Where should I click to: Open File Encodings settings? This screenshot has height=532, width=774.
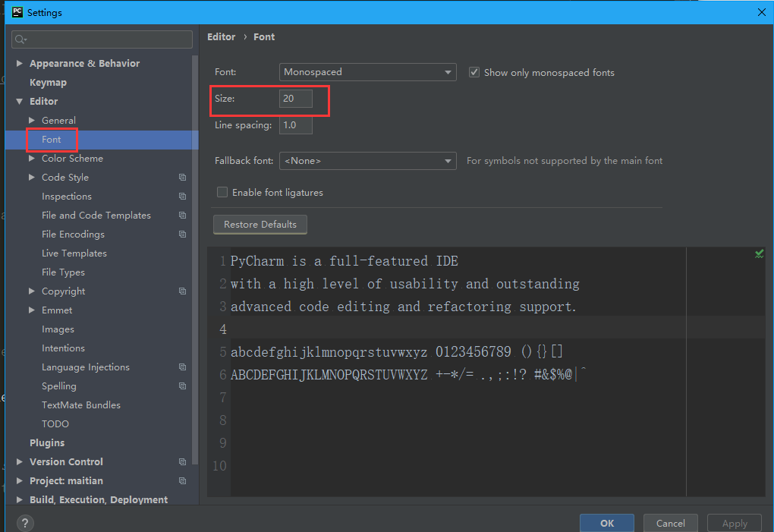pyautogui.click(x=73, y=235)
